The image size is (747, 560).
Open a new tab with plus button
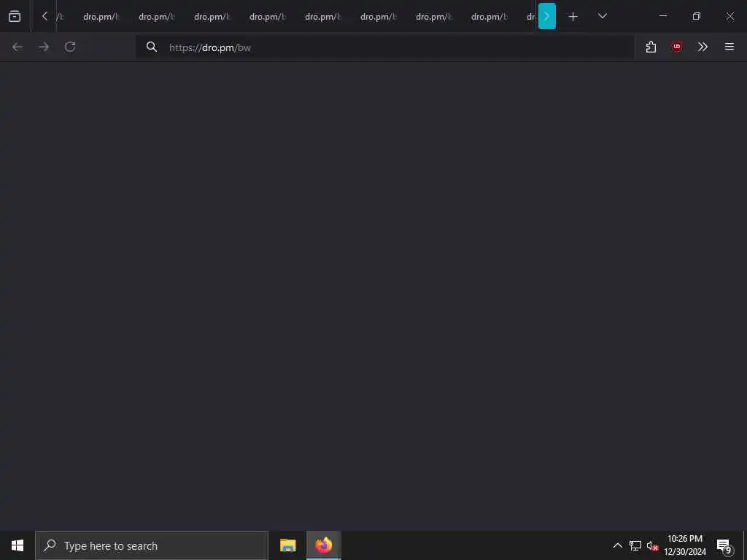(x=573, y=17)
